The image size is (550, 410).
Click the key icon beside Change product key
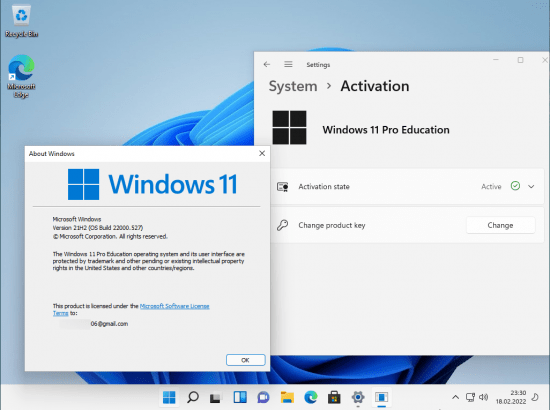coord(282,225)
